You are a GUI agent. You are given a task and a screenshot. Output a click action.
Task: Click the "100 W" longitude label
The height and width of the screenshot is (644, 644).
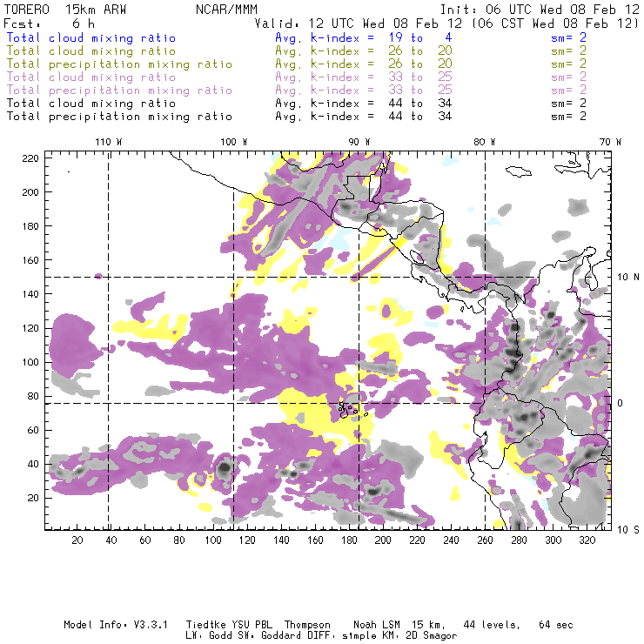coord(234,142)
